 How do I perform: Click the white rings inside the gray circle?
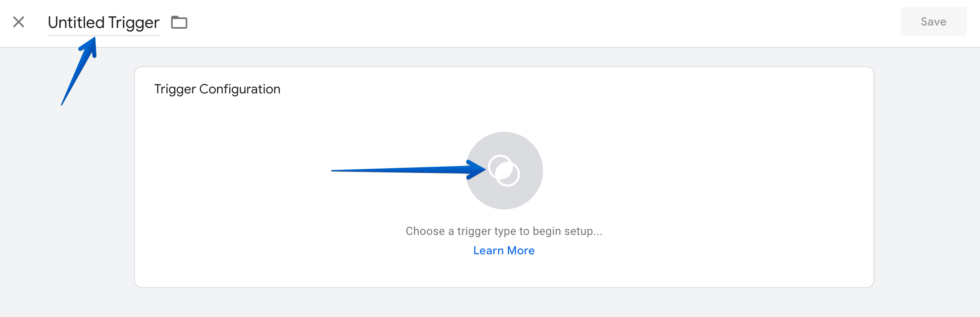point(504,171)
